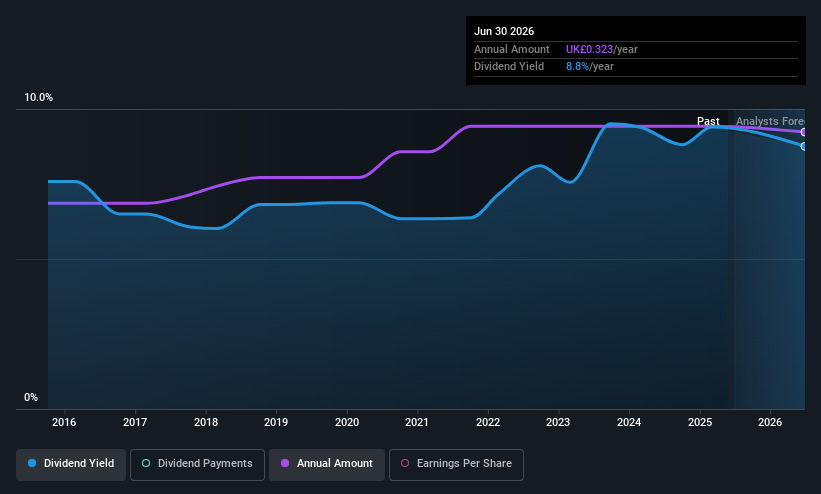This screenshot has height=494, width=821.
Task: Pick the 2026 x-axis label
Action: 770,423
